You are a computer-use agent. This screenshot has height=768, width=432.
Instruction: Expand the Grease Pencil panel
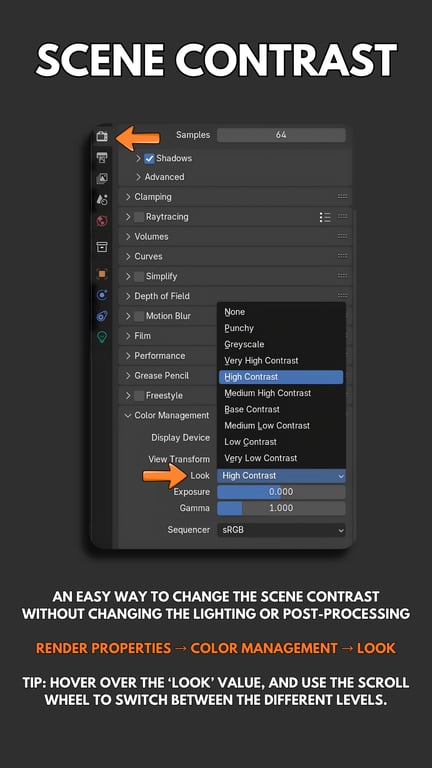128,376
